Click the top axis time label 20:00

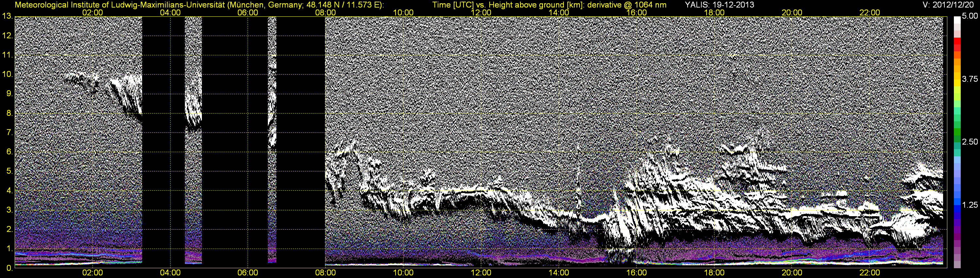pyautogui.click(x=792, y=12)
